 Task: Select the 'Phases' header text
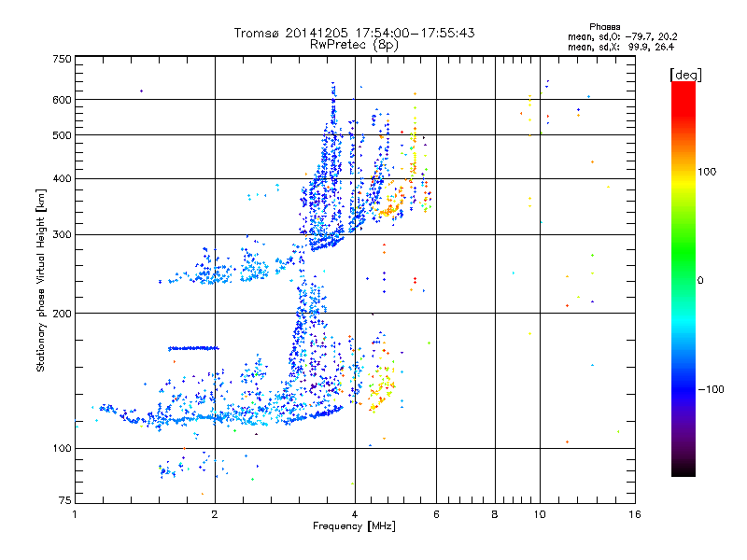[x=604, y=27]
